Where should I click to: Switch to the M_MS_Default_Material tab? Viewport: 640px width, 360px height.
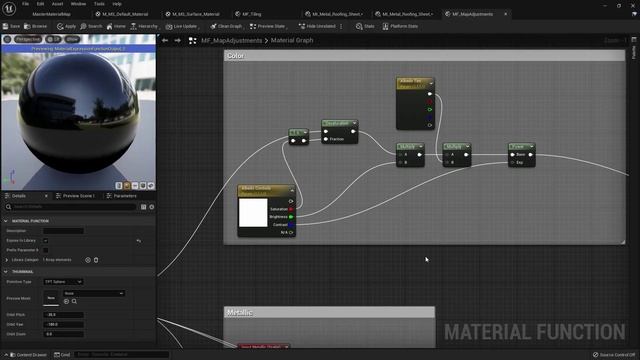[x=122, y=14]
